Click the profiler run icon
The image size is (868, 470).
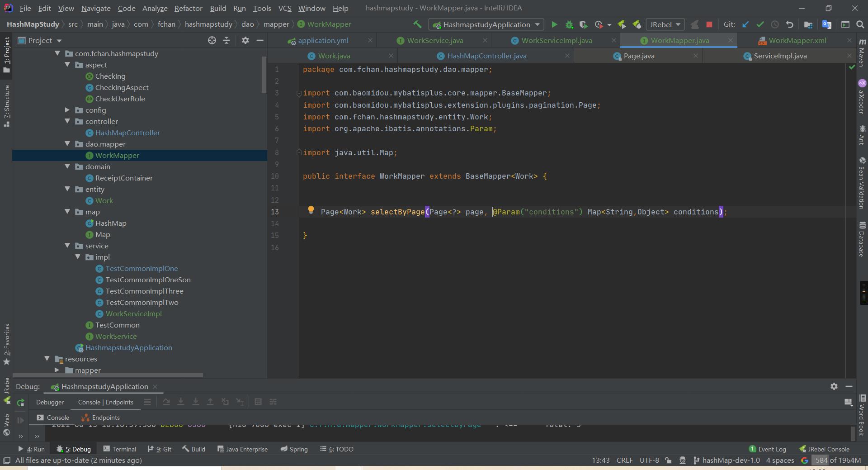[x=599, y=24]
